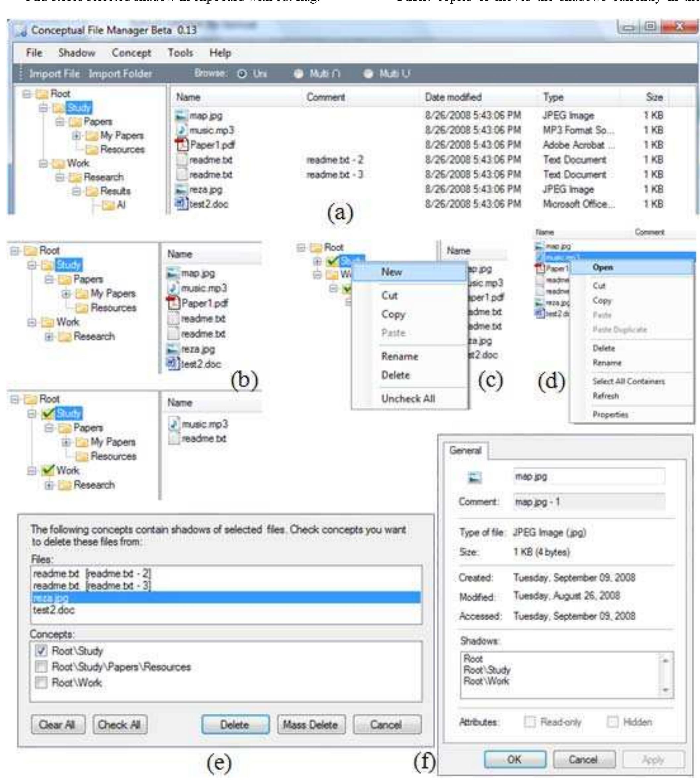
Task: Choose New in panel (c) context menu
Action: pyautogui.click(x=409, y=272)
